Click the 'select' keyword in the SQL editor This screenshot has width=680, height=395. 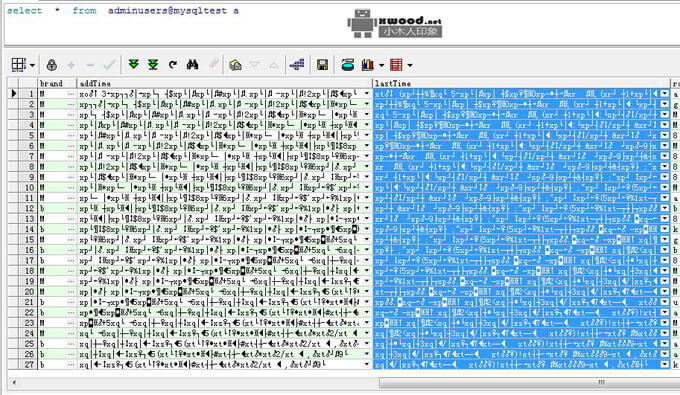point(25,10)
